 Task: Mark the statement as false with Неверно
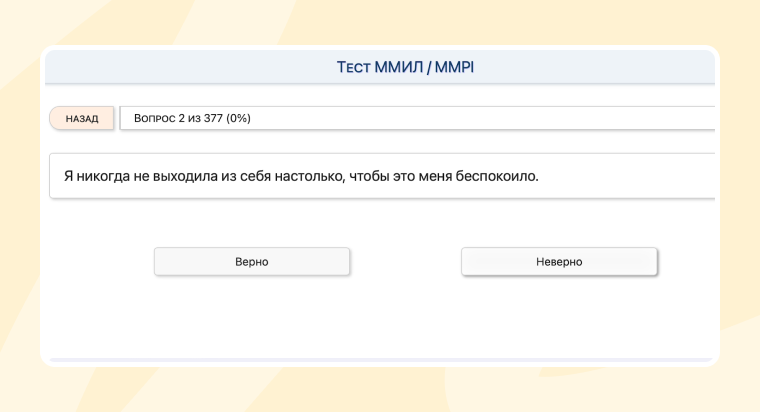pyautogui.click(x=558, y=261)
